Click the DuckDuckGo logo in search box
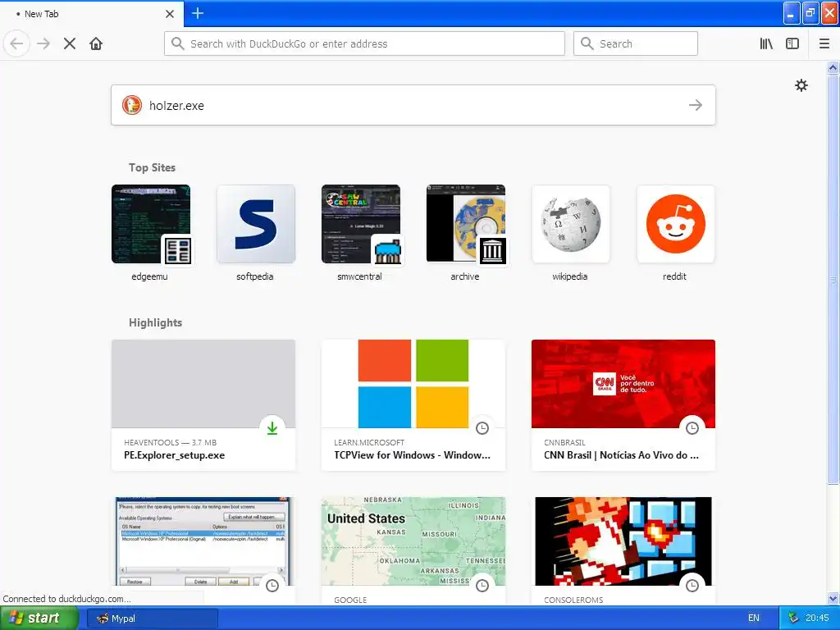The height and width of the screenshot is (630, 840). 132,105
